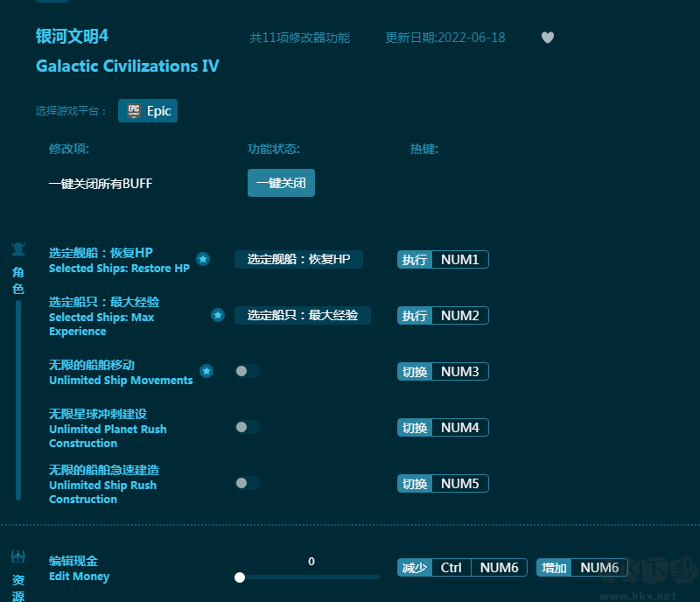700x602 pixels.
Task: Click the 执行 label for NUM1
Action: (x=415, y=260)
